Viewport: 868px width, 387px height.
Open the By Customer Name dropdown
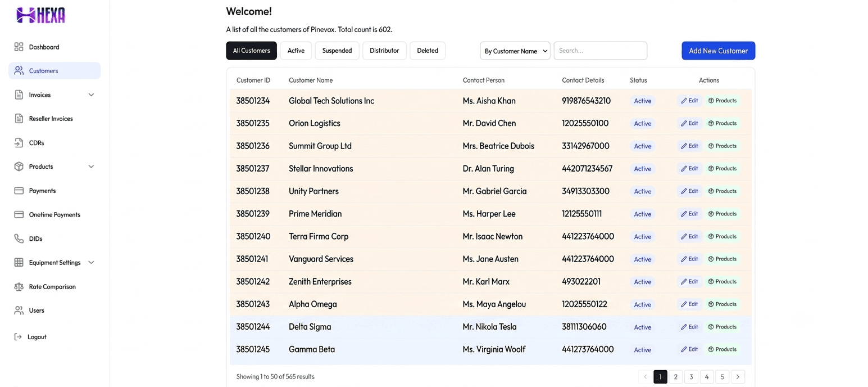(515, 51)
